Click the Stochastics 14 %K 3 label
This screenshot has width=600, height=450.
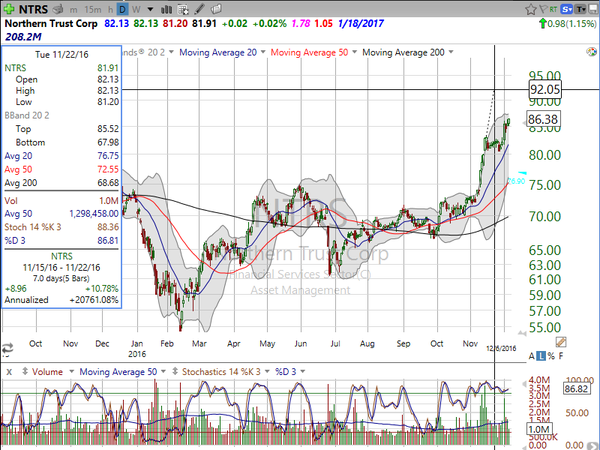point(221,372)
